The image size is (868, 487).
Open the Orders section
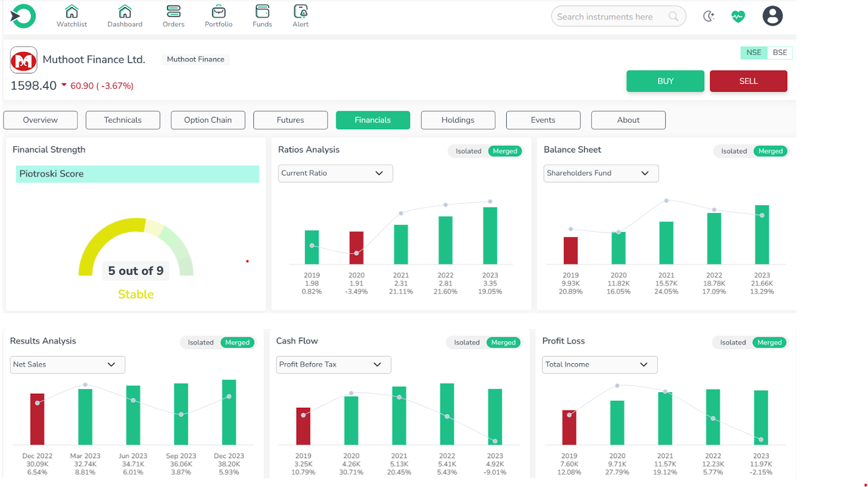click(174, 16)
